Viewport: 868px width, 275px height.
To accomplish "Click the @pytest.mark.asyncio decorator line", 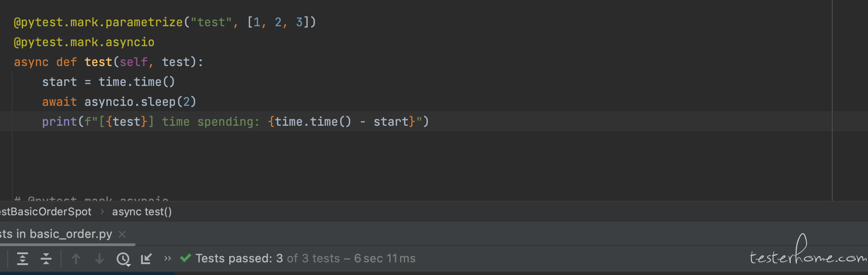I will click(x=84, y=42).
